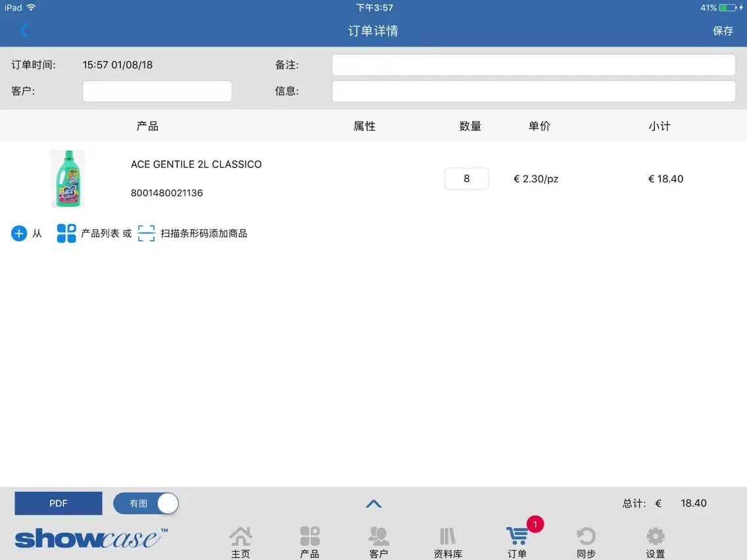The width and height of the screenshot is (747, 560).
Task: Focus the 客户 customer input field
Action: (x=157, y=91)
